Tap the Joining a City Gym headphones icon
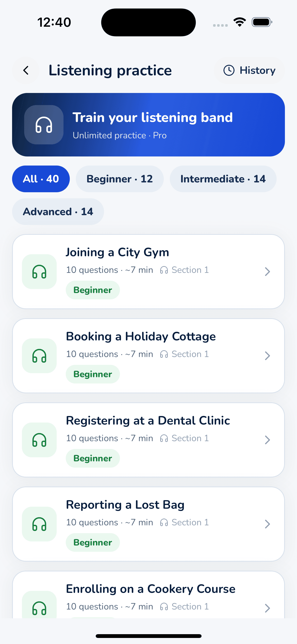Viewport: 297px width, 644px height. (x=39, y=272)
